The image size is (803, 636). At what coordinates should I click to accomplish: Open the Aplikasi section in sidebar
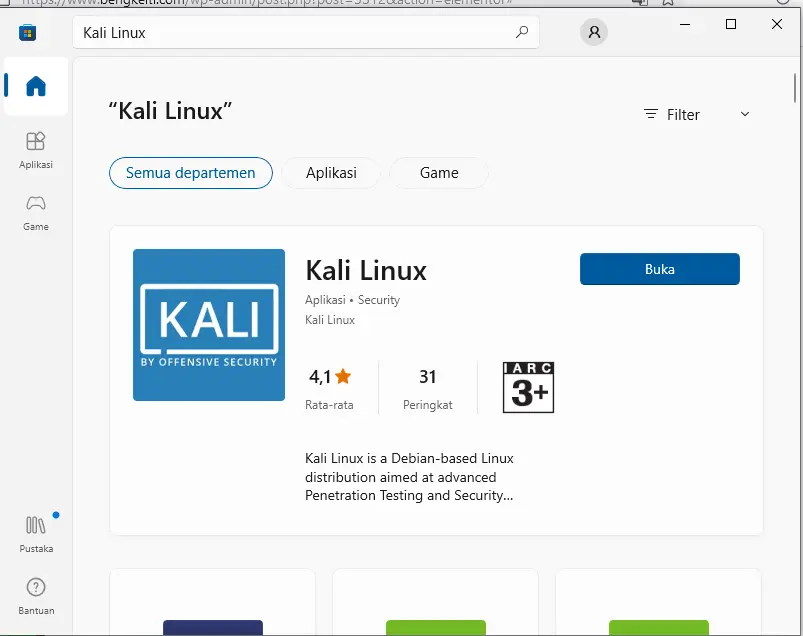click(x=36, y=150)
